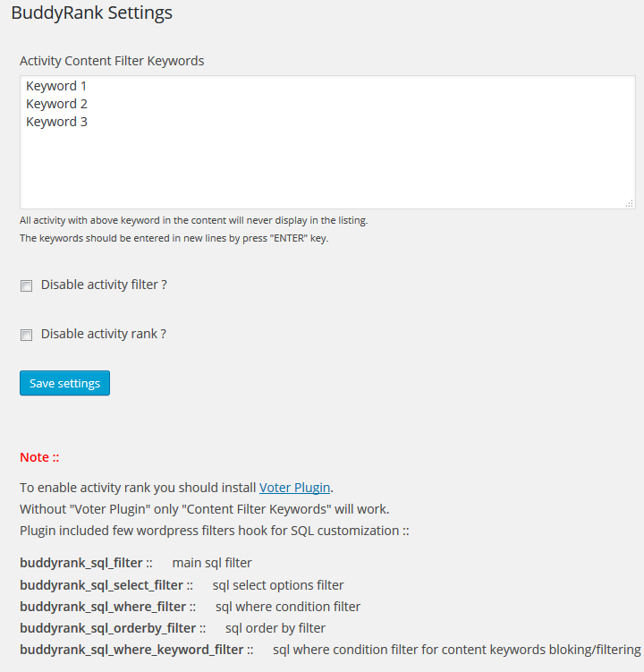Click the buddyrank_sql_orderby_filter hook name
This screenshot has height=672, width=644.
coord(107,628)
